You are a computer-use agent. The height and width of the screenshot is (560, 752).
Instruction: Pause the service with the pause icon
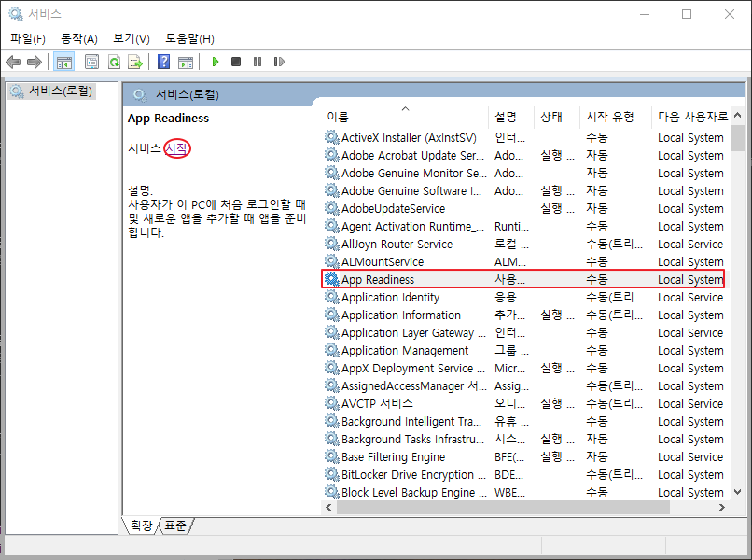pyautogui.click(x=258, y=62)
